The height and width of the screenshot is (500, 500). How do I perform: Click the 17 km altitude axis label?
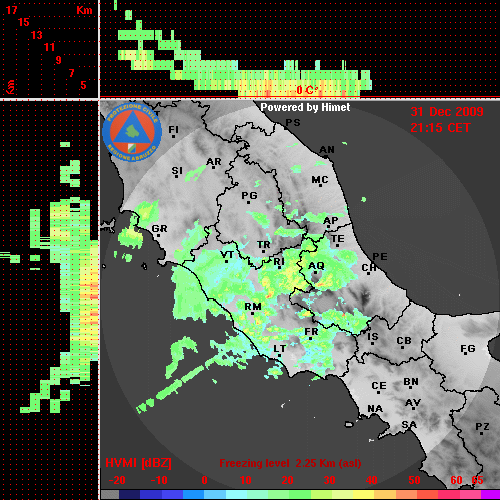point(11,10)
